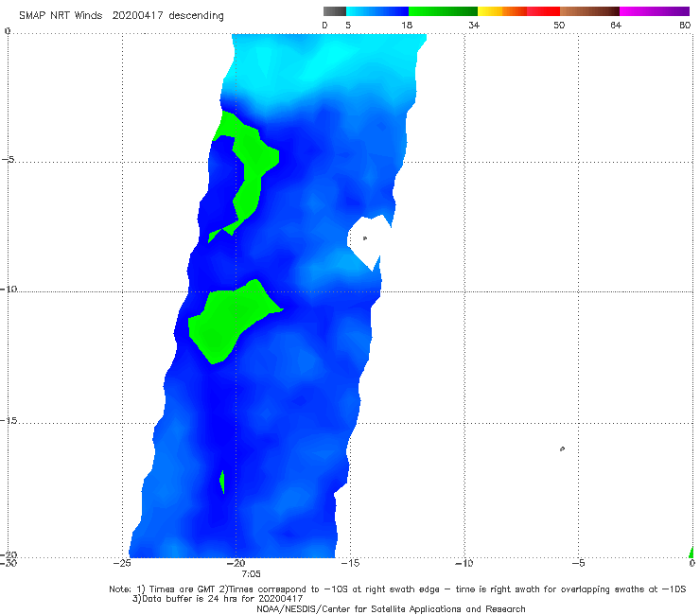Image resolution: width=700 pixels, height=615 pixels.
Task: Click the longitude axis label '-25'
Action: [122, 563]
